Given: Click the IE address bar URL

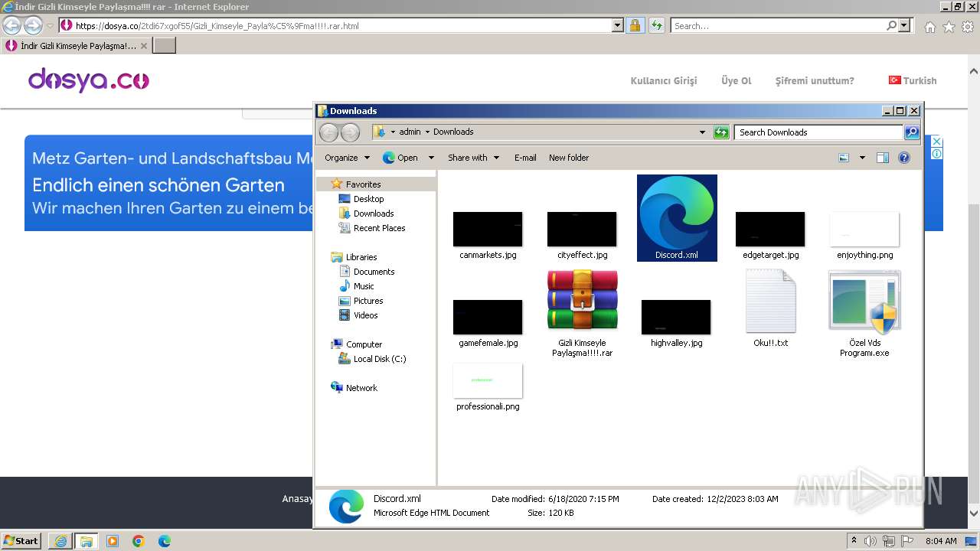Looking at the screenshot, I should pyautogui.click(x=217, y=26).
